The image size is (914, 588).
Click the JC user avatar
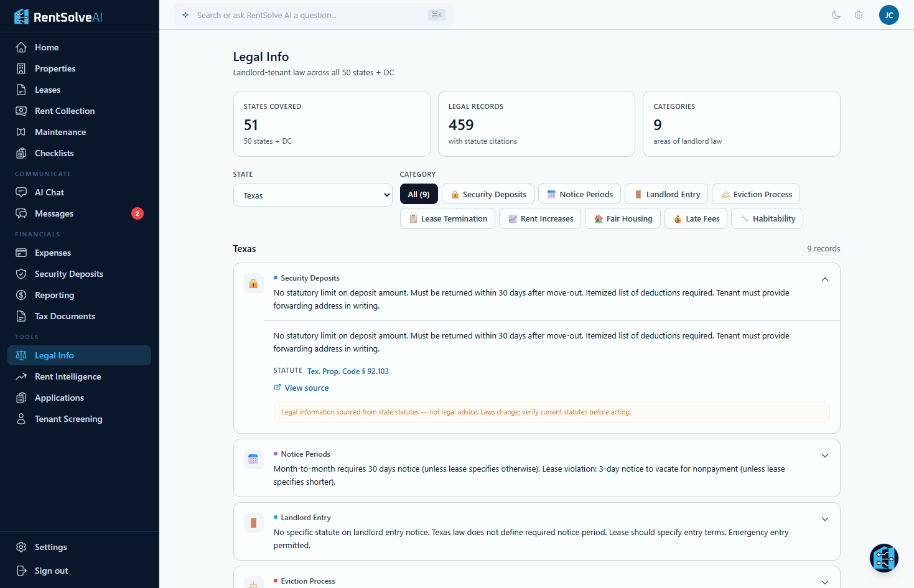click(x=888, y=15)
